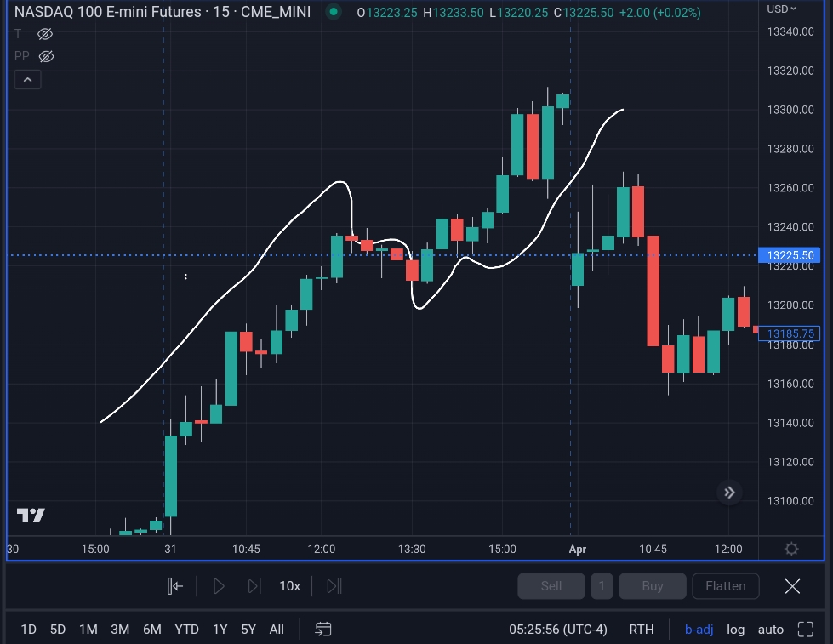Image resolution: width=833 pixels, height=644 pixels.
Task: Click the +2.00 (+0.02%) change value
Action: (659, 12)
